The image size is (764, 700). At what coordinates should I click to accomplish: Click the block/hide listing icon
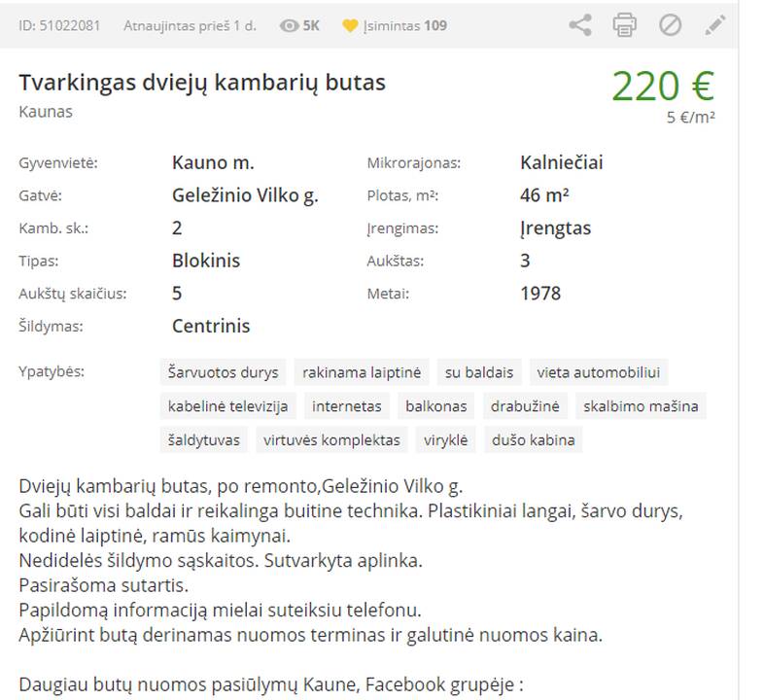point(670,25)
